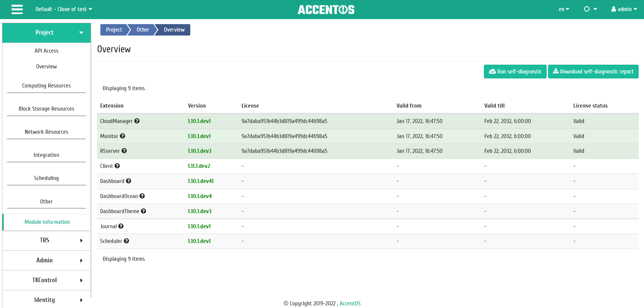The height and width of the screenshot is (308, 644).
Task: Click RSserver version 1.10.1.dev3
Action: point(200,151)
